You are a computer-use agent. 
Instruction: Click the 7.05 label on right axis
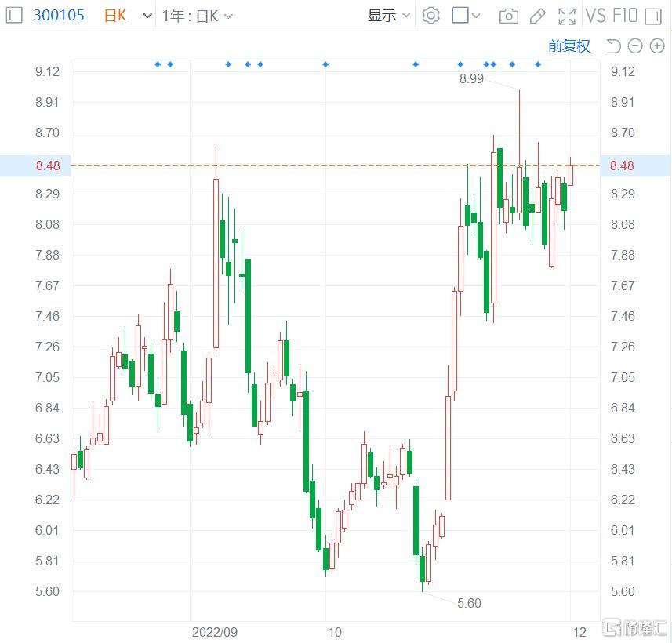[623, 377]
